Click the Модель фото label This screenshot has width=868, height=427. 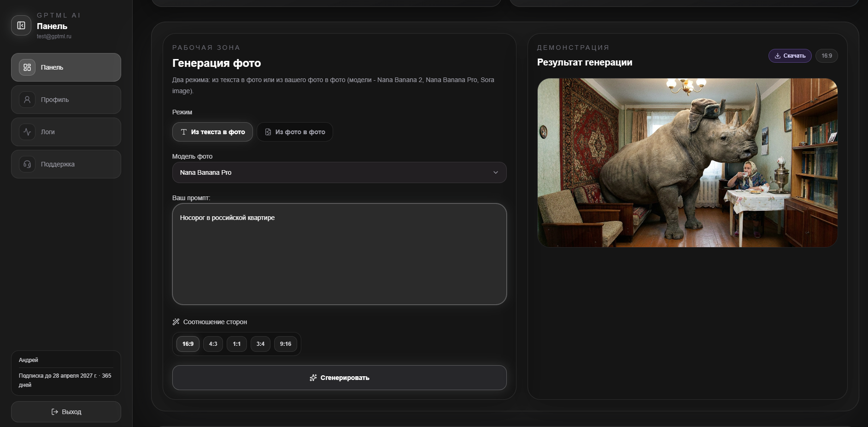point(193,156)
